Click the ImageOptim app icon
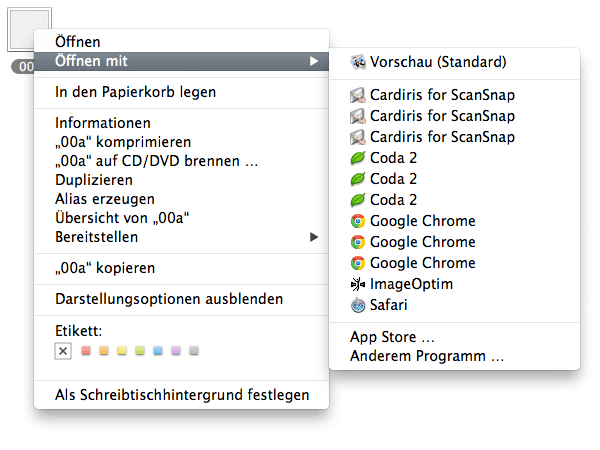Viewport: 600px width, 450px height. (358, 284)
